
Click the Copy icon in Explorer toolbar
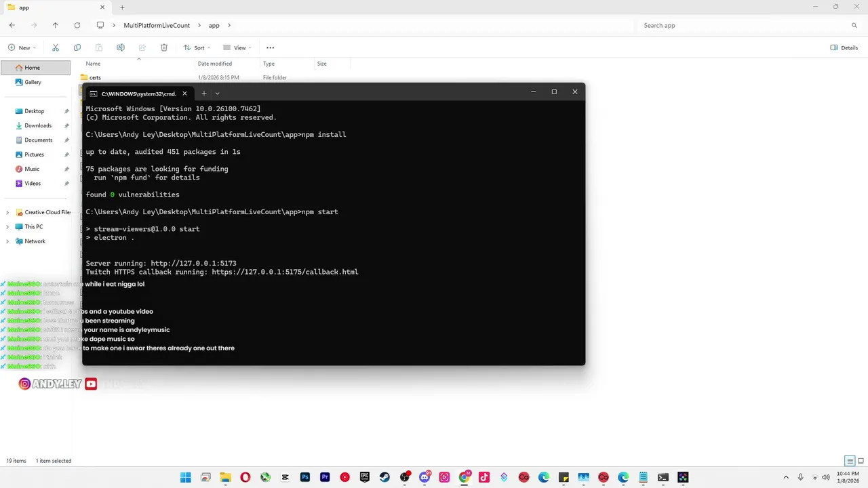coord(77,47)
